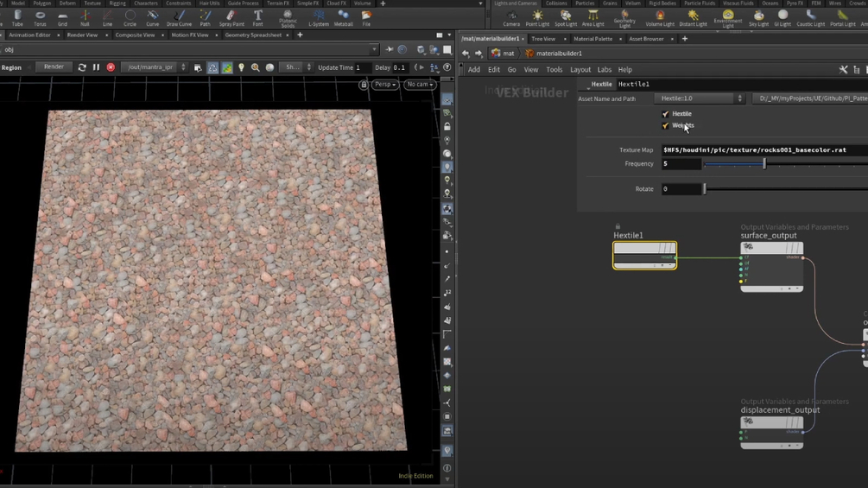
Task: Add an L-System from the shelf
Action: pyautogui.click(x=319, y=18)
